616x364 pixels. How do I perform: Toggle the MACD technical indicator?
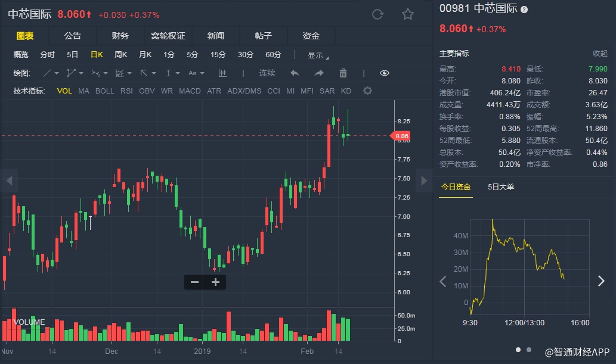[190, 91]
